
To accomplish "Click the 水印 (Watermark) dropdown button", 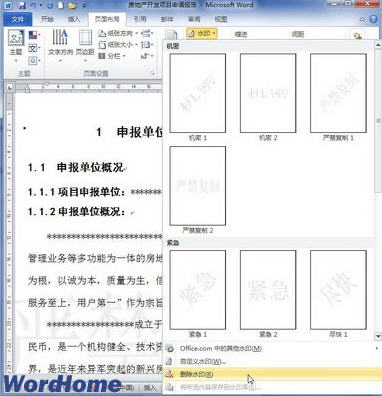I will pyautogui.click(x=202, y=34).
